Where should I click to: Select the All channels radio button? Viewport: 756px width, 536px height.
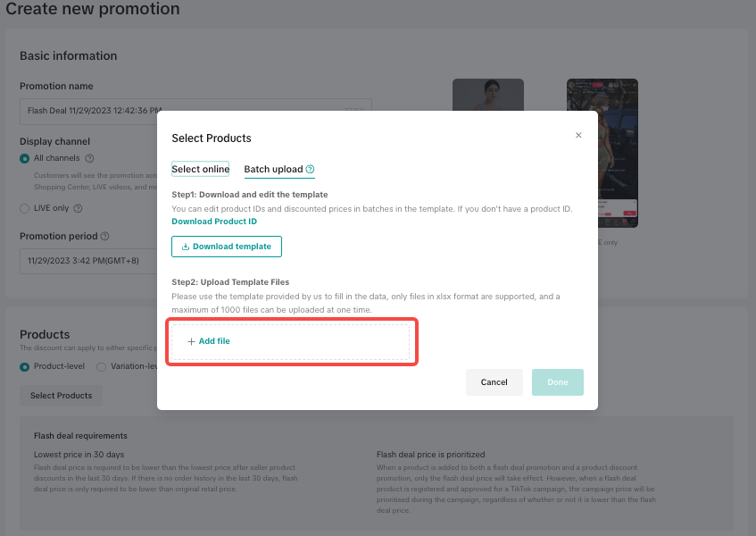point(25,158)
